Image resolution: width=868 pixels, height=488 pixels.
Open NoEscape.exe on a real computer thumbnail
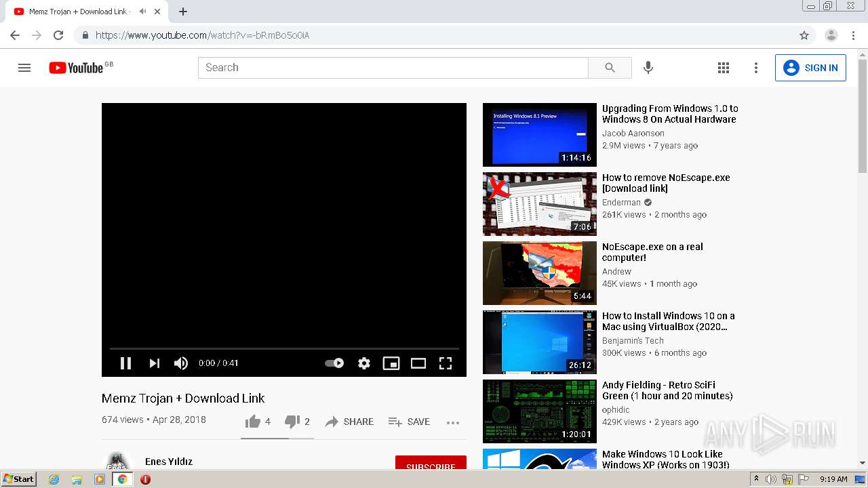click(x=540, y=273)
